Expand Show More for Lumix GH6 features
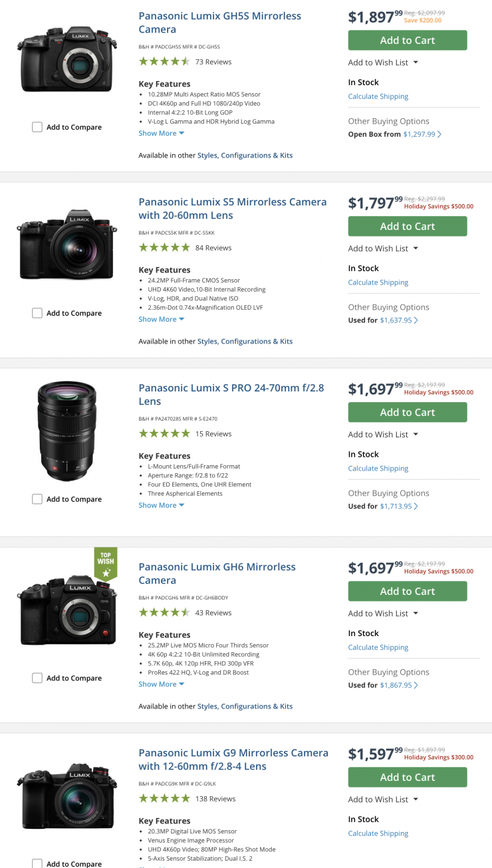 coord(161,685)
